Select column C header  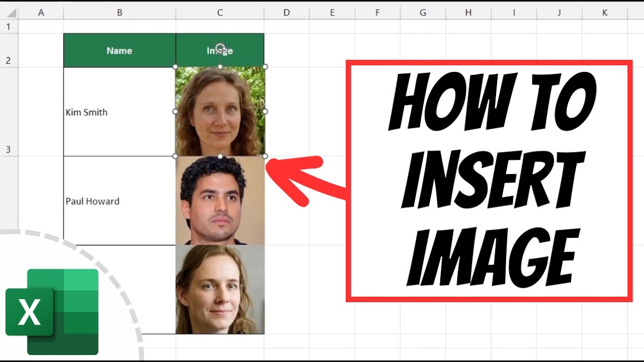pos(220,13)
